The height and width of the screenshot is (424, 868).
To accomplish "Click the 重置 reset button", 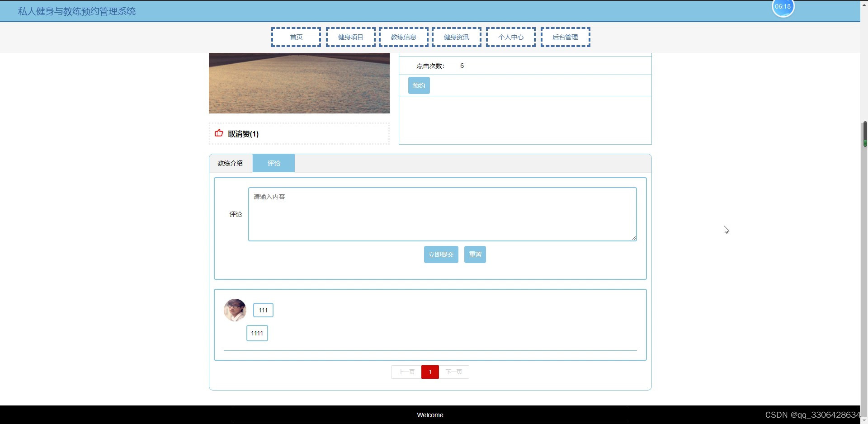I will point(475,254).
